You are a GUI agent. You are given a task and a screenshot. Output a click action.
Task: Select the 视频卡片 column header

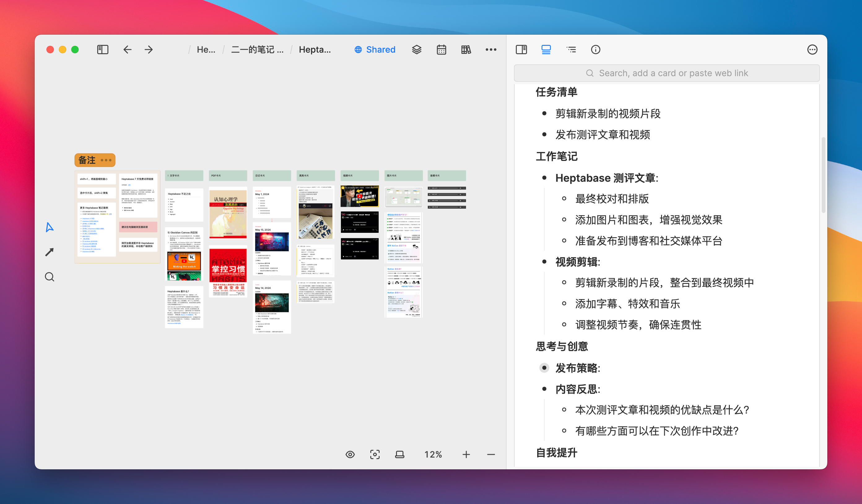click(x=359, y=176)
